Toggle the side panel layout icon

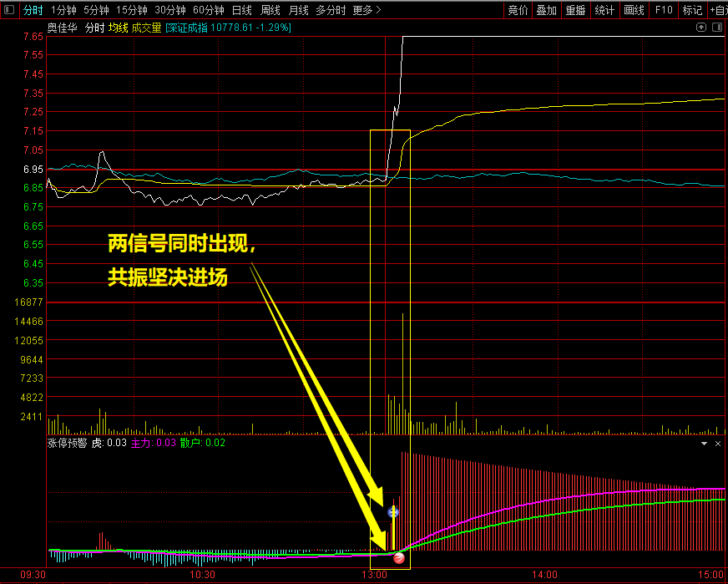[x=716, y=28]
